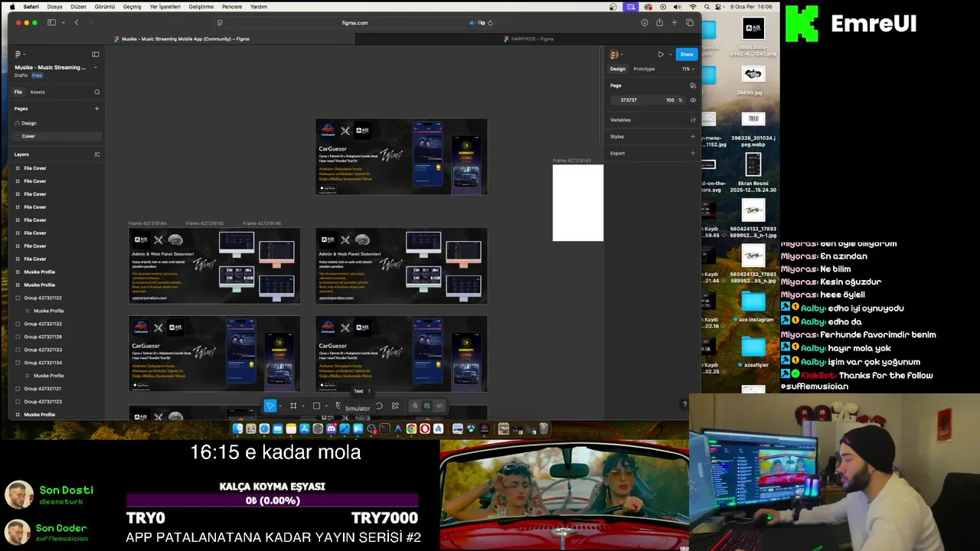Open the user avatar menu
This screenshot has width=980, height=551.
[x=614, y=54]
